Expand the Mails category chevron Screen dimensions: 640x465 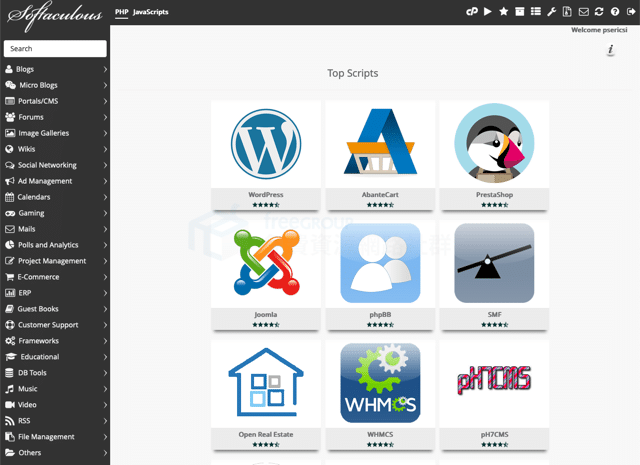tap(105, 229)
